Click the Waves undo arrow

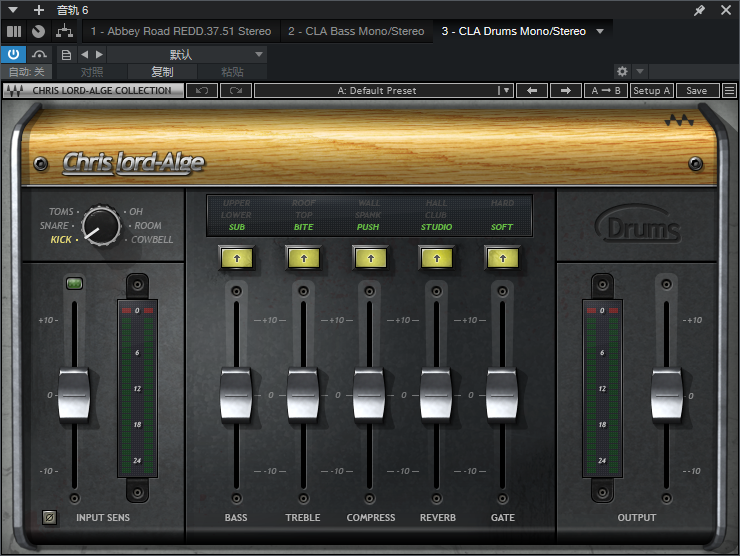tap(202, 91)
